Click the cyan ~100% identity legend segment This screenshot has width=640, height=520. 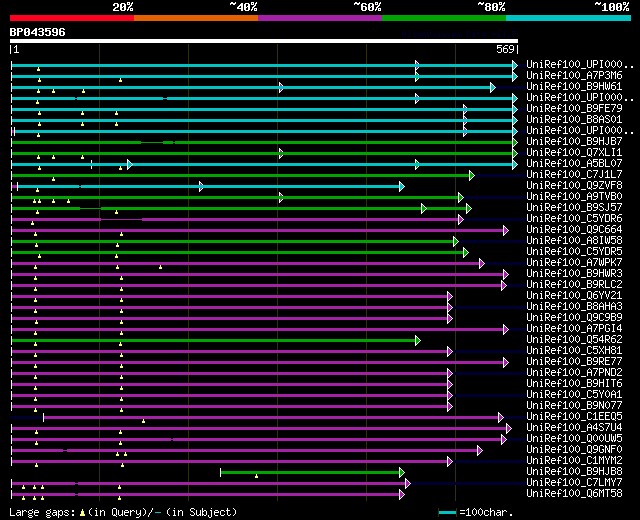pos(569,18)
